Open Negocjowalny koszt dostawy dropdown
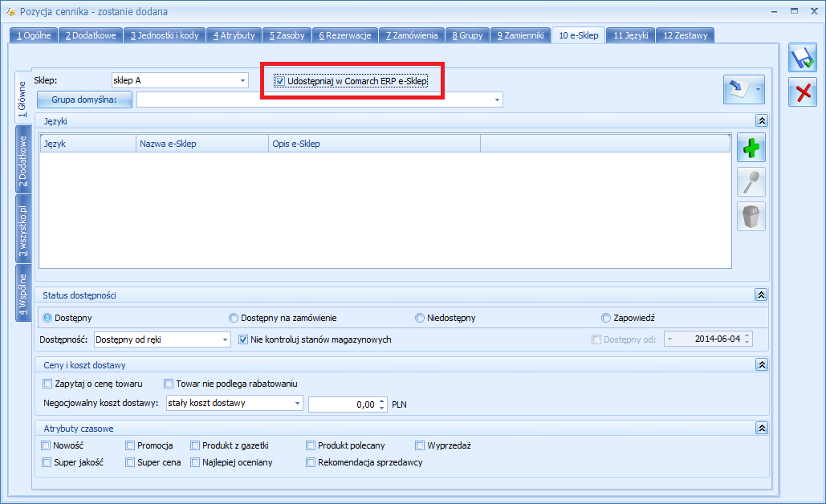 pos(297,404)
